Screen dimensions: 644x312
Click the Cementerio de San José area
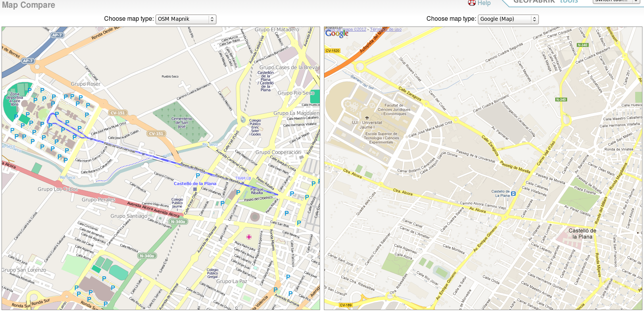[x=182, y=123]
